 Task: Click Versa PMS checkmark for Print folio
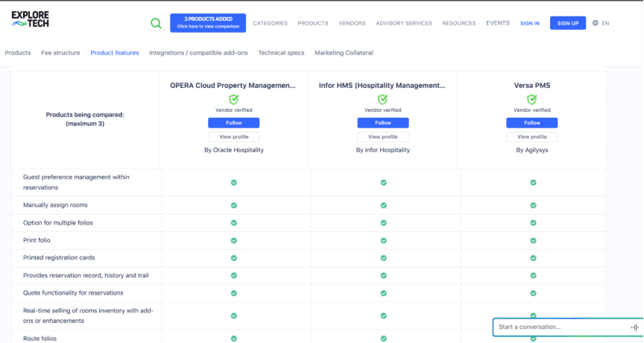click(x=533, y=240)
